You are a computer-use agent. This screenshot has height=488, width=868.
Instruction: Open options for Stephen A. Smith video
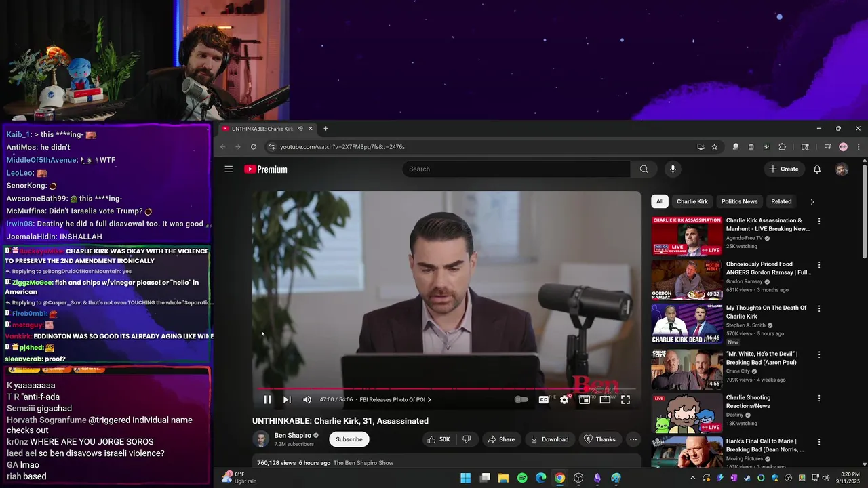[x=819, y=308]
